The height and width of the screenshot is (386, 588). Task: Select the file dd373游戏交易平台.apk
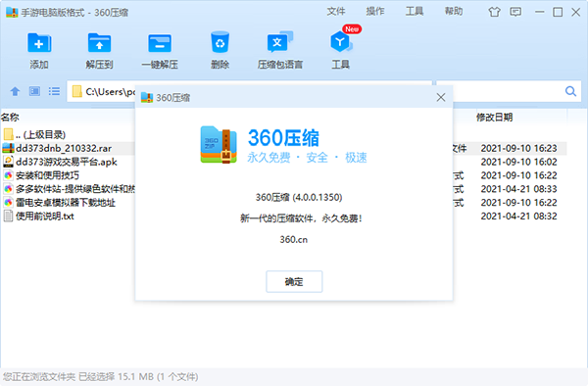tap(67, 162)
